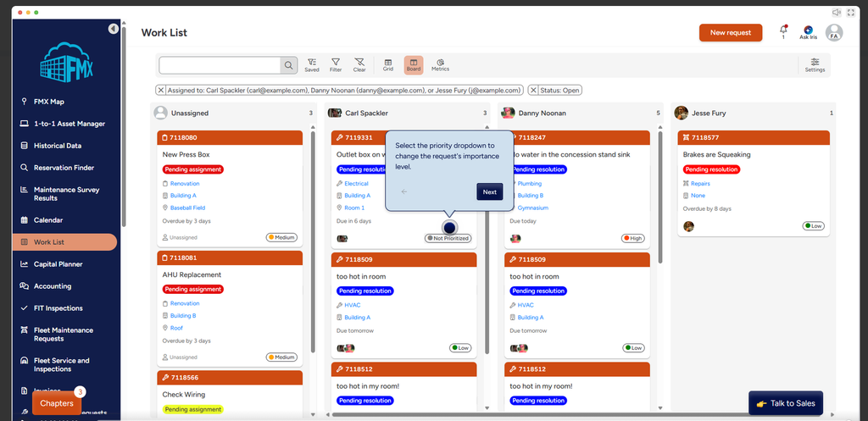
Task: Open the Settings sliders icon
Action: [815, 65]
